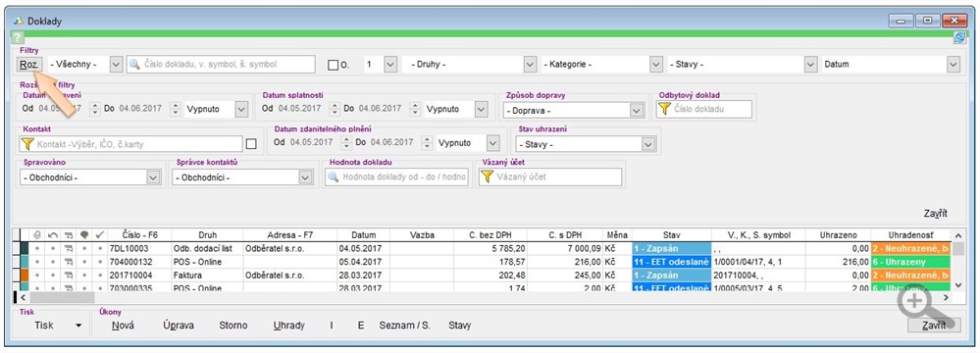Screen dimensions: 980x353
Task: Toggle the 'O.' checkbox in filters
Action: click(x=334, y=65)
